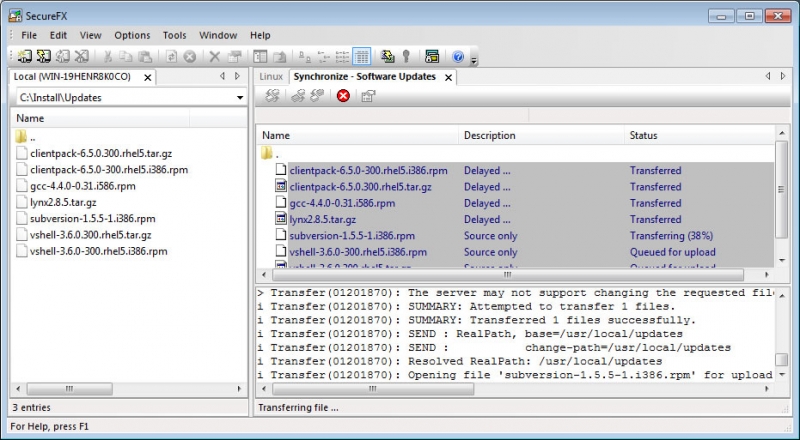Select clientpack-6.5.0.300.rhel5.tar.gz in sync list
This screenshot has height=440, width=800.
(x=360, y=187)
